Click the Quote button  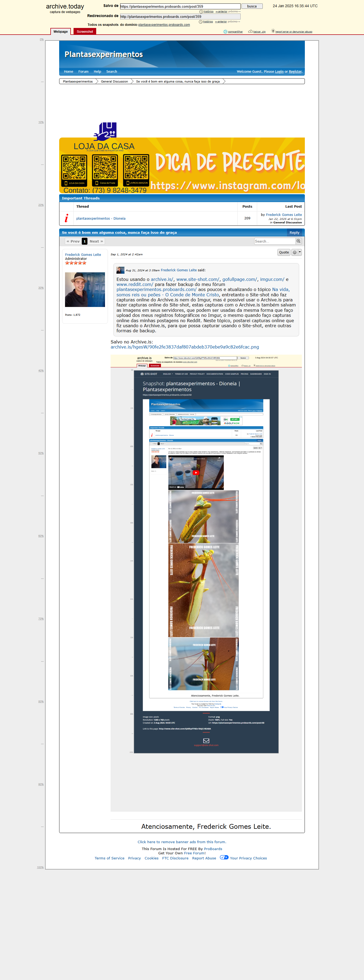284,252
